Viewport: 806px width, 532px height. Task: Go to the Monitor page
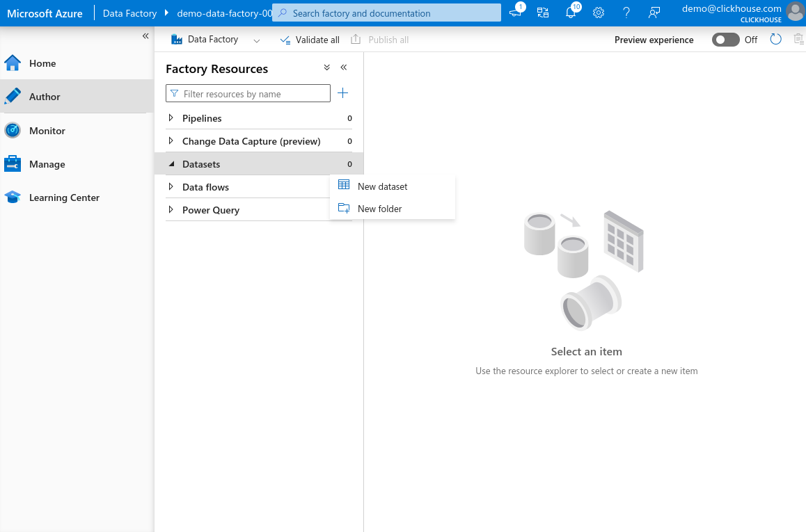(47, 131)
